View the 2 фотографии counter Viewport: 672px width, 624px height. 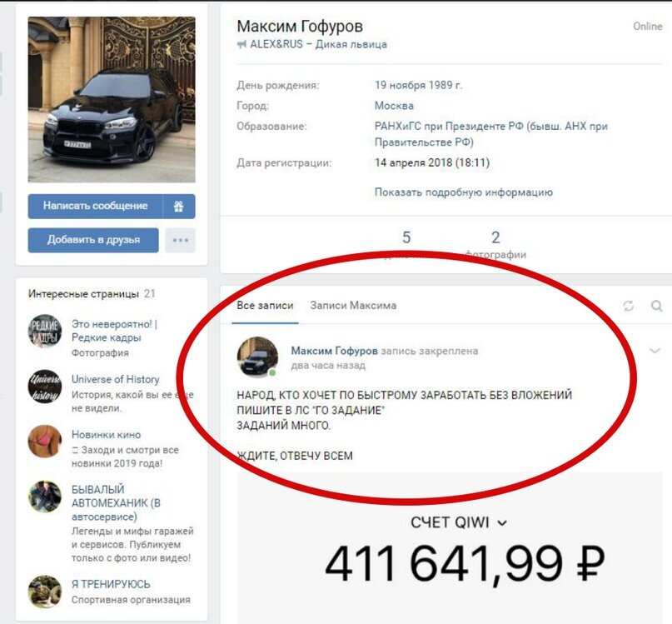pyautogui.click(x=495, y=244)
